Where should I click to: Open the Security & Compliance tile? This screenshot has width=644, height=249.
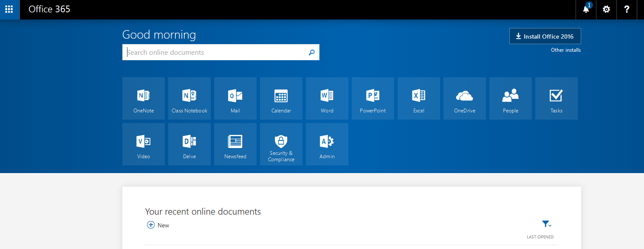coord(281,144)
